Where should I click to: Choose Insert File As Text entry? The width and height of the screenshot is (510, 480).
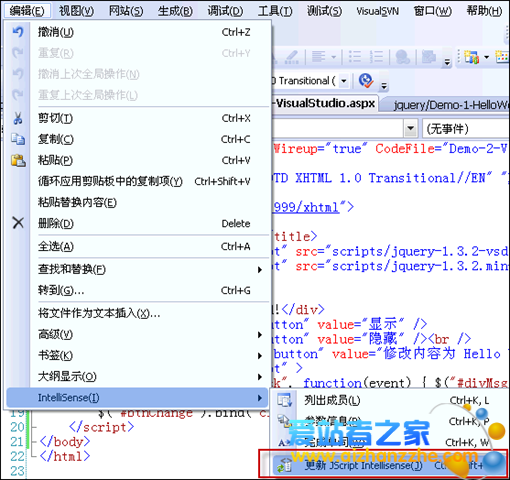click(x=137, y=313)
